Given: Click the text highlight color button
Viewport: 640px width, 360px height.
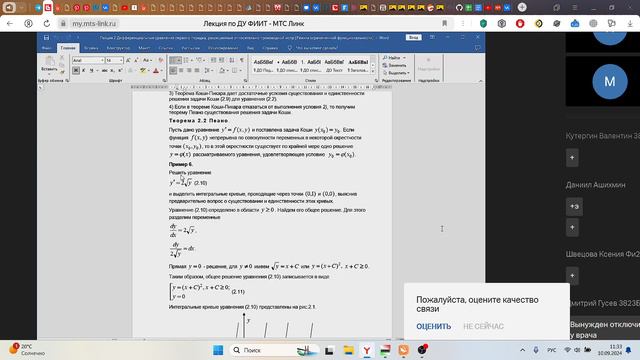Looking at the screenshot, I should pos(142,71).
